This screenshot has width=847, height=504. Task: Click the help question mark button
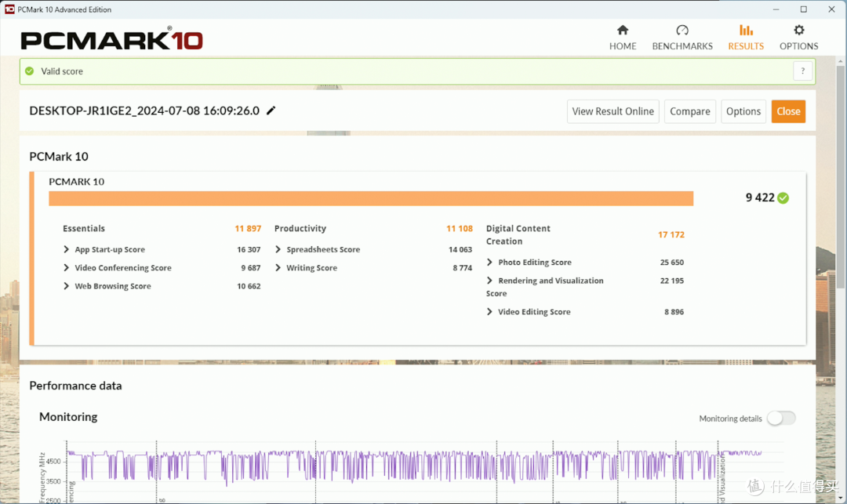pos(803,71)
